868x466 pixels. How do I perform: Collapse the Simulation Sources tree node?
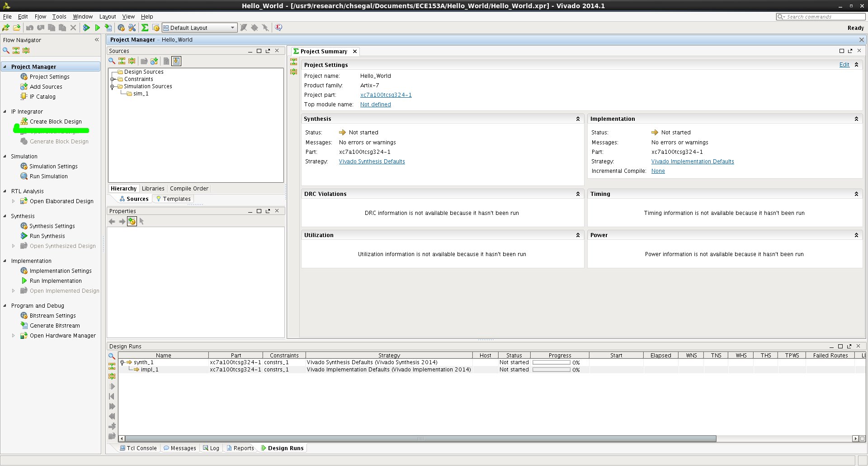[x=112, y=86]
